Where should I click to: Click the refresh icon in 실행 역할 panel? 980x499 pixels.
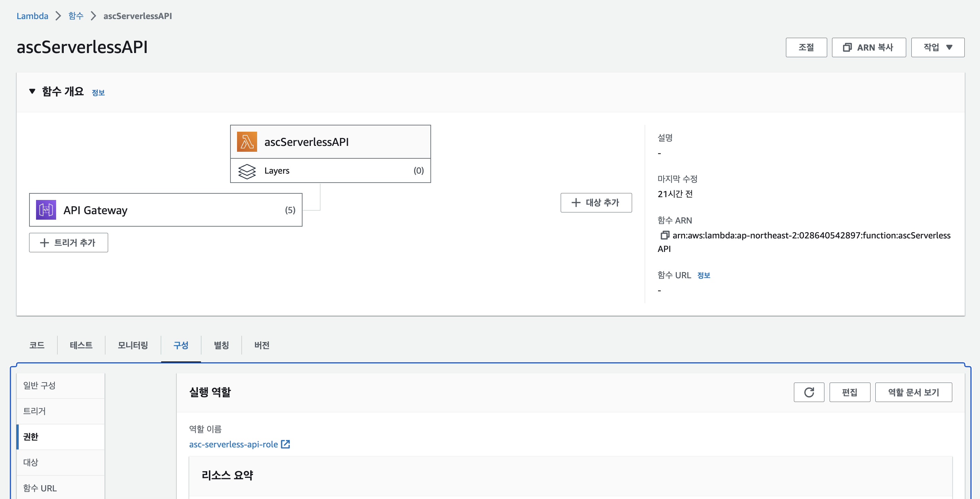point(809,392)
